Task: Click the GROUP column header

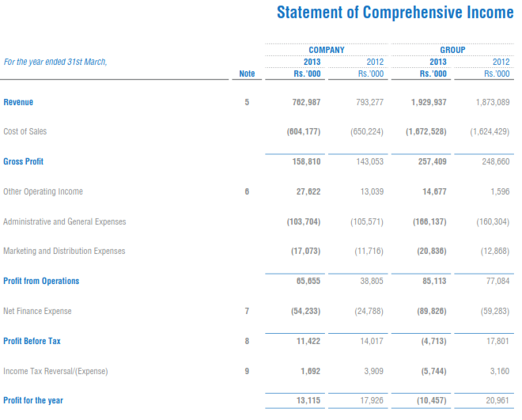Action: pyautogui.click(x=452, y=50)
